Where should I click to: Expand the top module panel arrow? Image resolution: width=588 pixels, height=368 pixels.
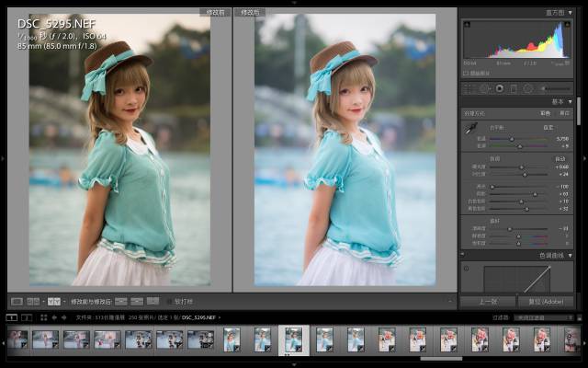point(294,2)
